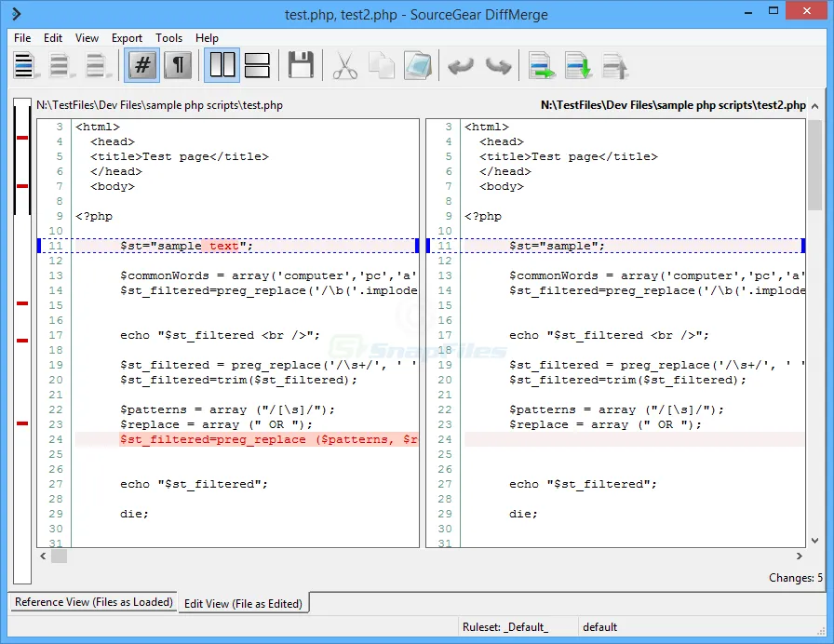Minimize the DiffMerge window
This screenshot has height=644, width=834.
[x=747, y=12]
